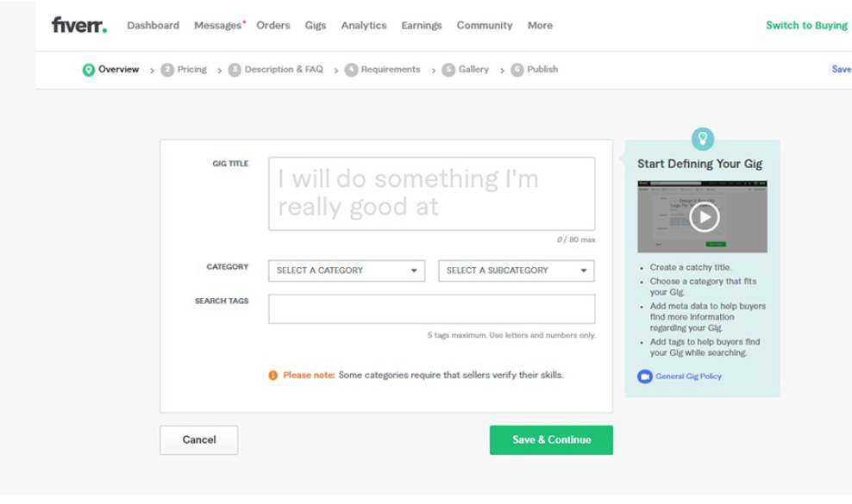Image resolution: width=852 pixels, height=504 pixels.
Task: Switch to the Gallery step
Action: (x=473, y=70)
